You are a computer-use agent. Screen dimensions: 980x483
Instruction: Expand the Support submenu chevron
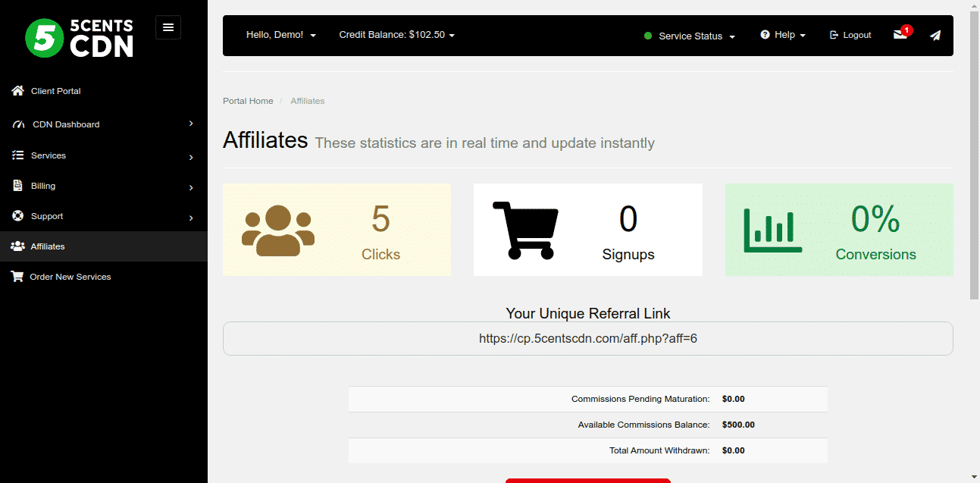coord(191,218)
